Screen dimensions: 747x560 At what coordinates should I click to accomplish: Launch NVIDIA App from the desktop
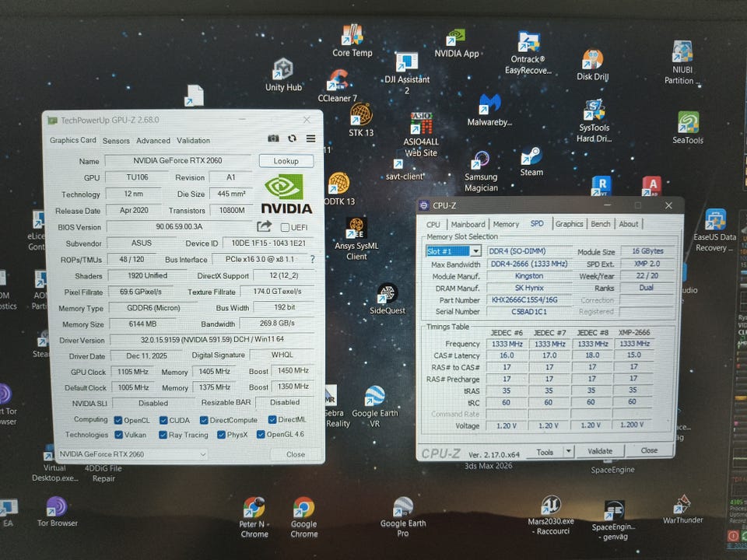click(x=457, y=44)
